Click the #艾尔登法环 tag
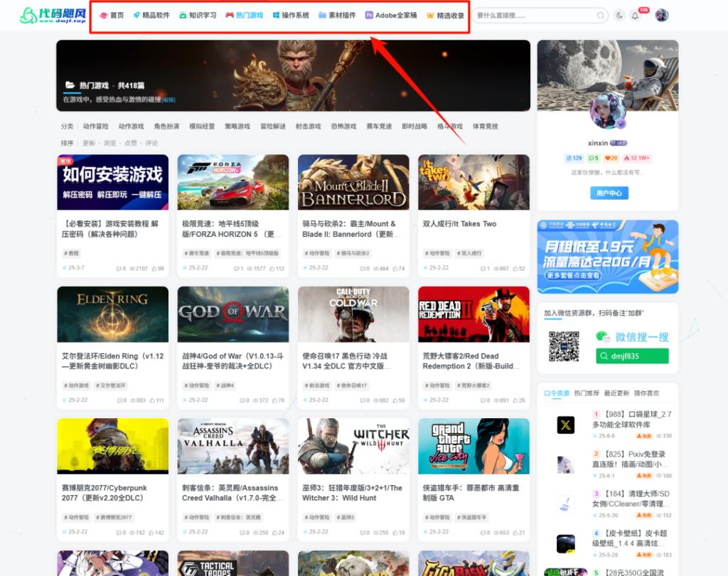728x576 pixels. point(110,385)
